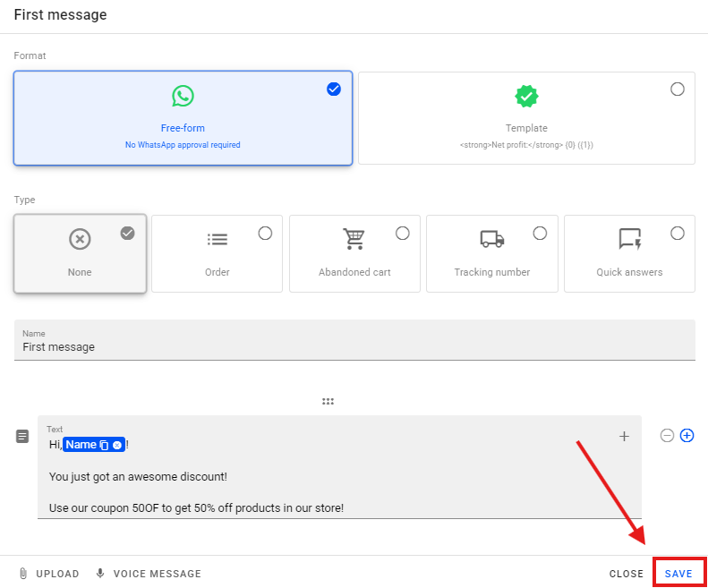Select the Template format radio button
The height and width of the screenshot is (588, 708).
pyautogui.click(x=678, y=89)
